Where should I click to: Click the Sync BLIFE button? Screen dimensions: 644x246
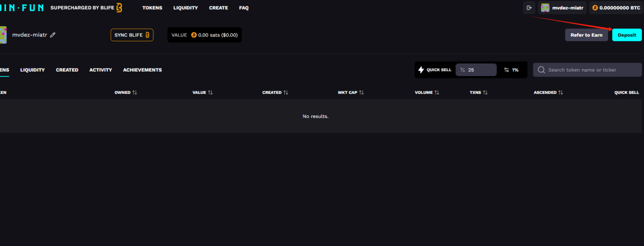click(x=132, y=35)
